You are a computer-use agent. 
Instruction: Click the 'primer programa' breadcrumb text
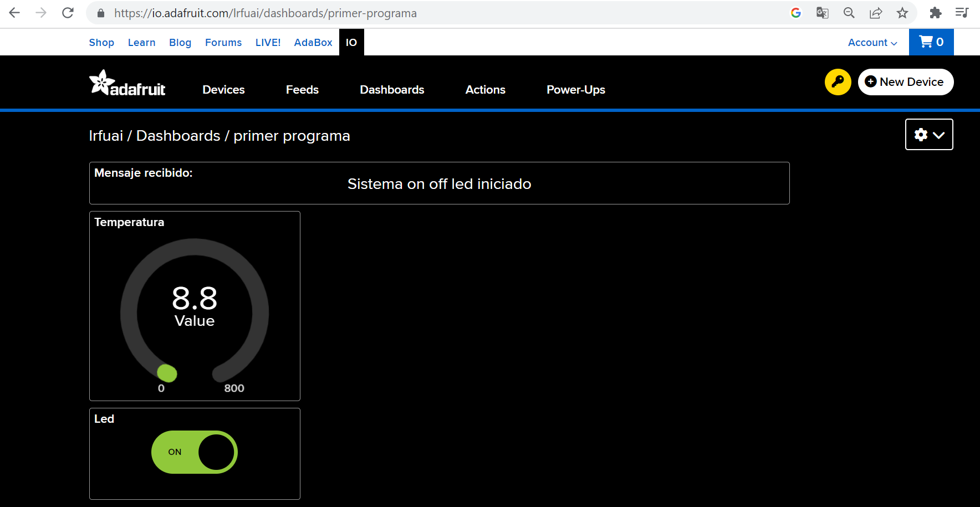coord(292,136)
